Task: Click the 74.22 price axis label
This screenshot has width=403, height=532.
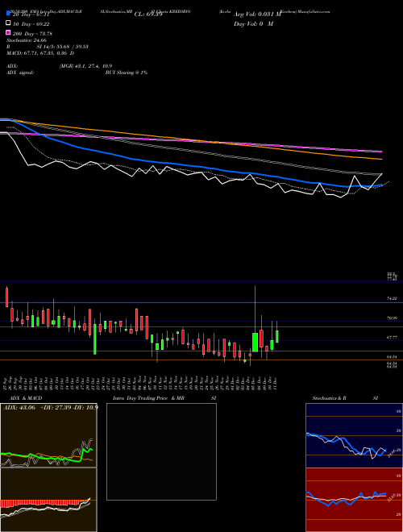Action: (x=392, y=298)
